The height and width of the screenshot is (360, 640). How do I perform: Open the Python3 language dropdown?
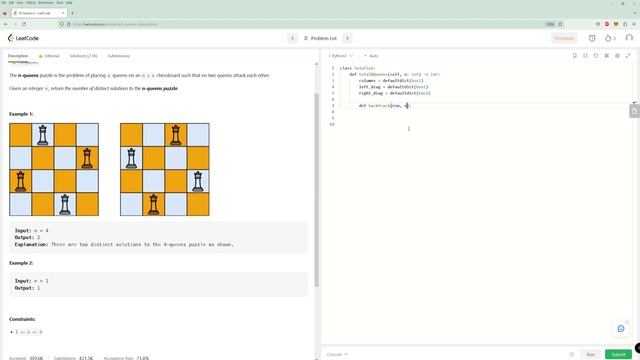pyautogui.click(x=341, y=56)
